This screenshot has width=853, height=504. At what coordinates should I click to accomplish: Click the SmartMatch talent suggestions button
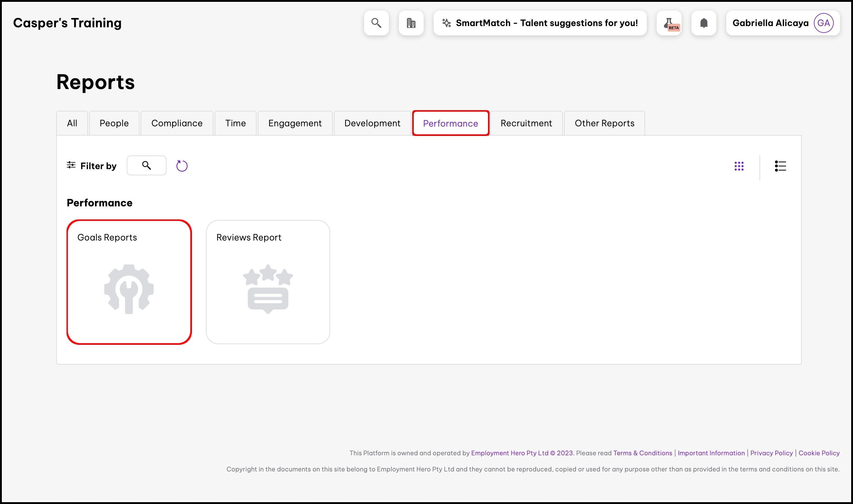tap(540, 23)
